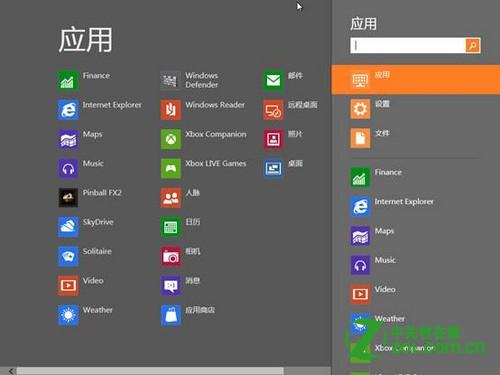This screenshot has width=500, height=375.
Task: Open the Xbox Companion icon in Apps list
Action: (171, 139)
